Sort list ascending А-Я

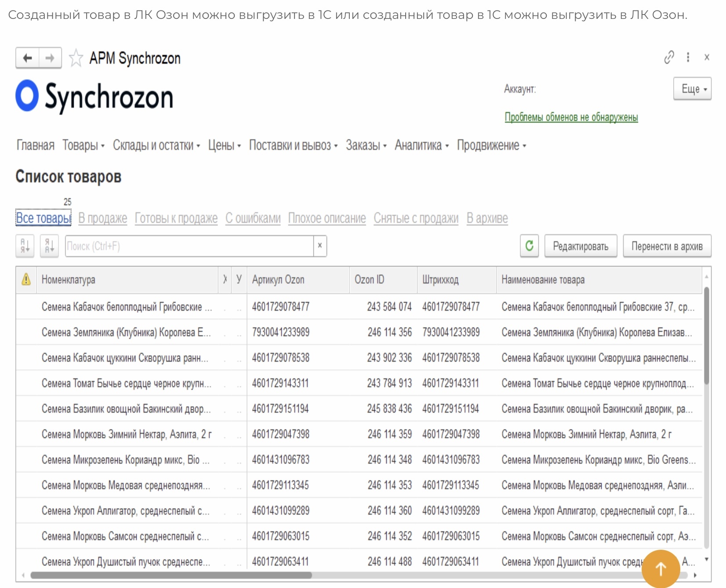pyautogui.click(x=25, y=246)
